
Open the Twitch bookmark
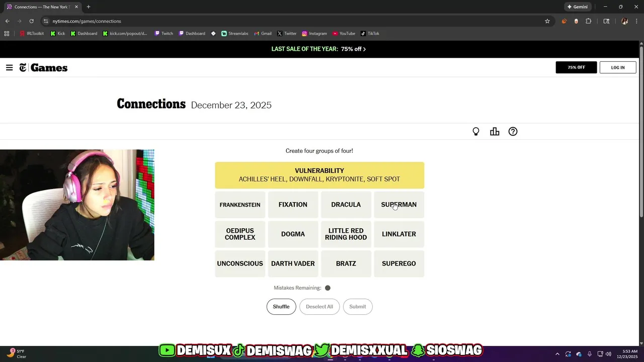164,34
